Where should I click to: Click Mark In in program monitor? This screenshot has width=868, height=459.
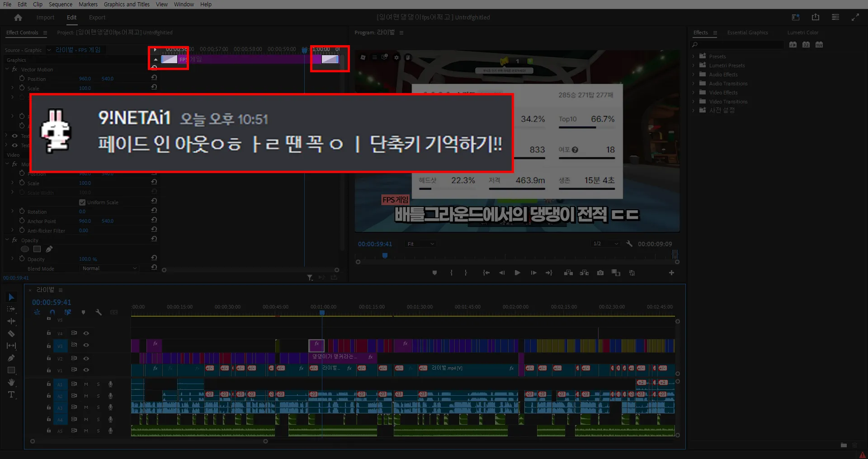[x=451, y=273]
